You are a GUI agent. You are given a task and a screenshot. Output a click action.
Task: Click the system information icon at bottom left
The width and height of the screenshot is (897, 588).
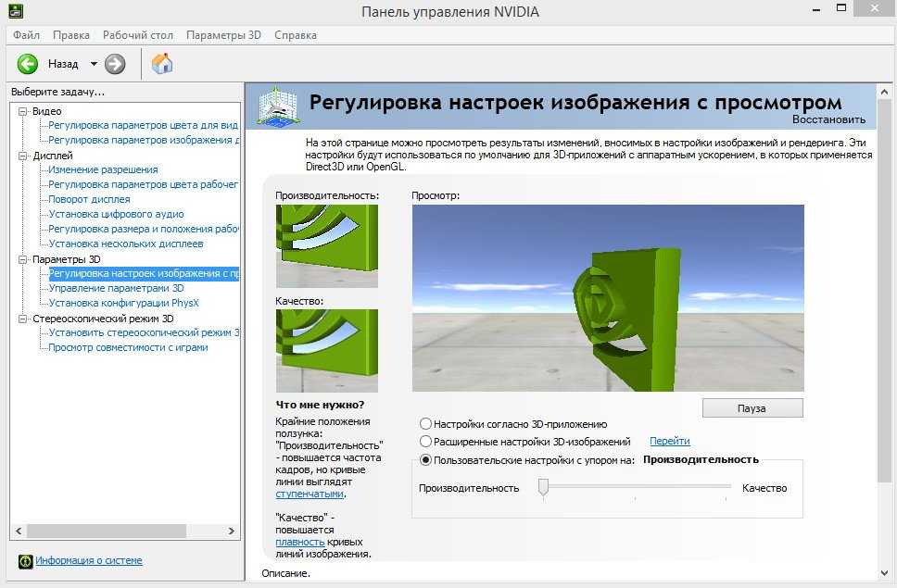tap(25, 561)
